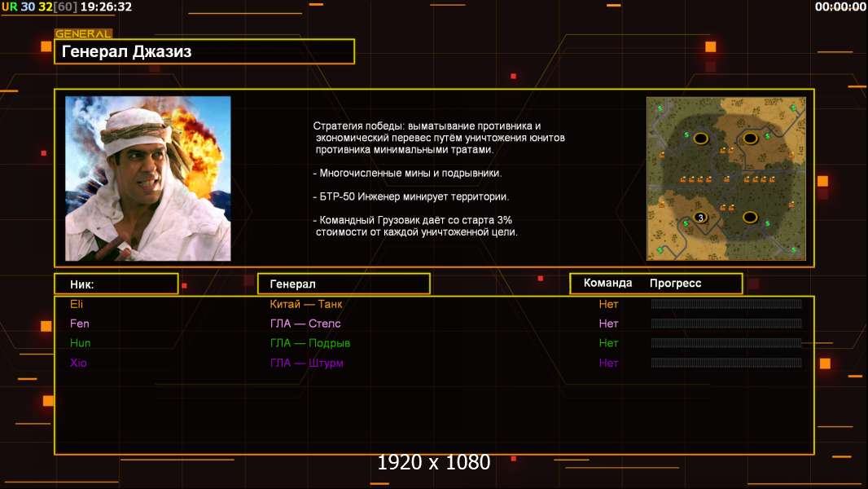Click the team value "Нет" for Xio
Image resolution: width=868 pixels, height=489 pixels.
click(x=608, y=363)
